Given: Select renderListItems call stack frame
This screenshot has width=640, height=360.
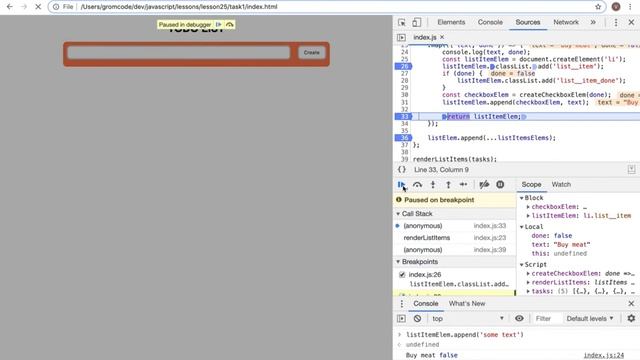Looking at the screenshot, I should pos(454,238).
